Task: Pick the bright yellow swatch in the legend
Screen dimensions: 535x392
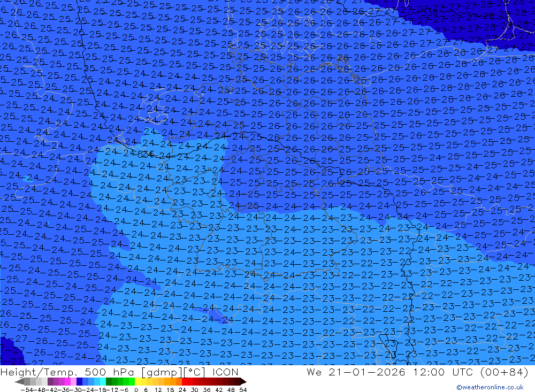Action: click(x=137, y=381)
